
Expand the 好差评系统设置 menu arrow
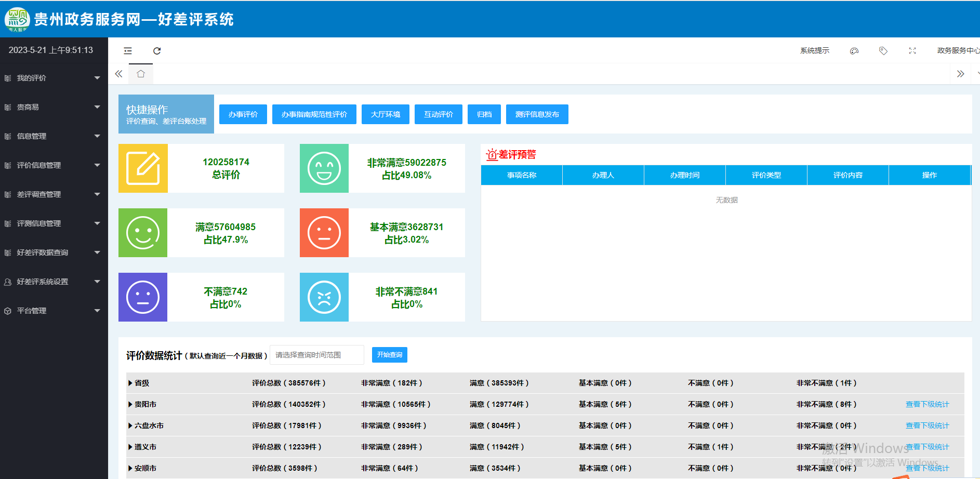(x=97, y=282)
